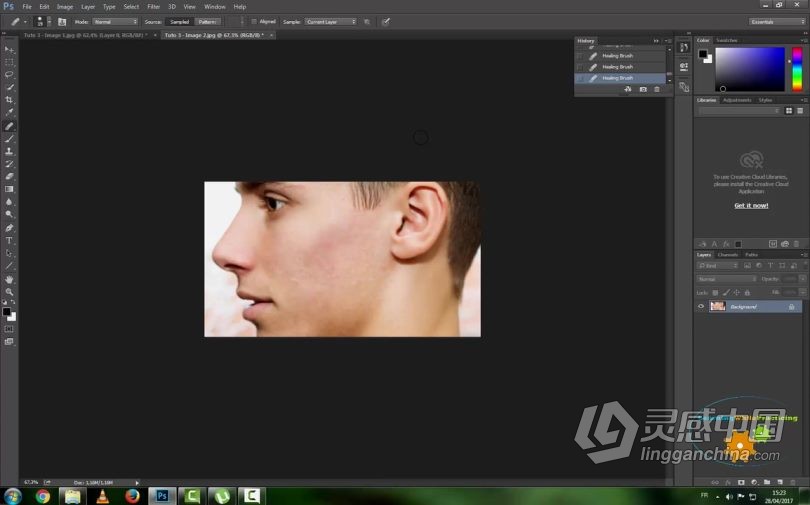
Task: Create new snapshot in History panel
Action: (x=643, y=89)
